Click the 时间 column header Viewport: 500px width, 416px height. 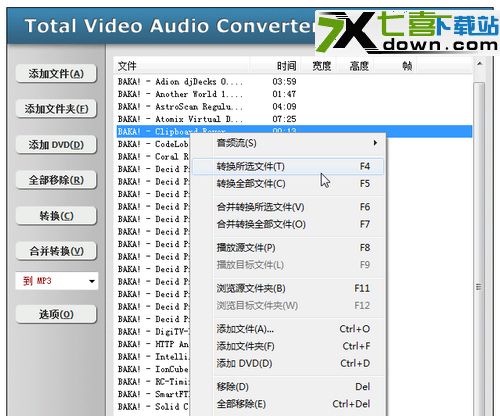pos(286,66)
